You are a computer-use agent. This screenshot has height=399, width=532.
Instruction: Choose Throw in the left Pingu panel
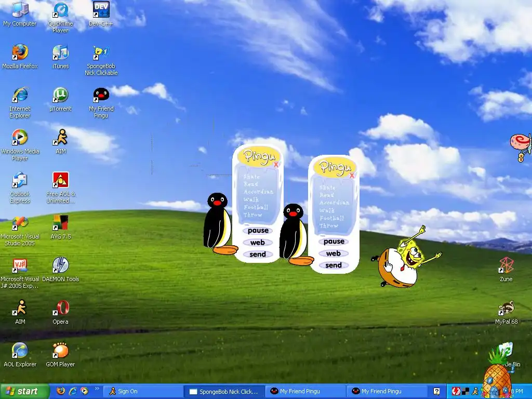click(x=253, y=215)
